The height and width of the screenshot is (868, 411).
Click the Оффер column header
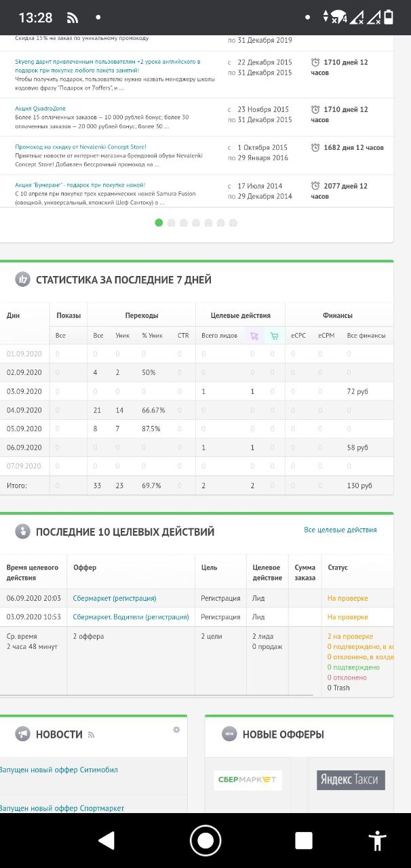click(85, 567)
